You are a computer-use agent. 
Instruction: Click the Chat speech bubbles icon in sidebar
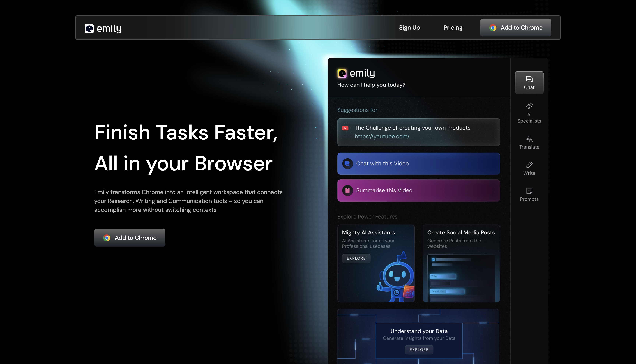(529, 79)
